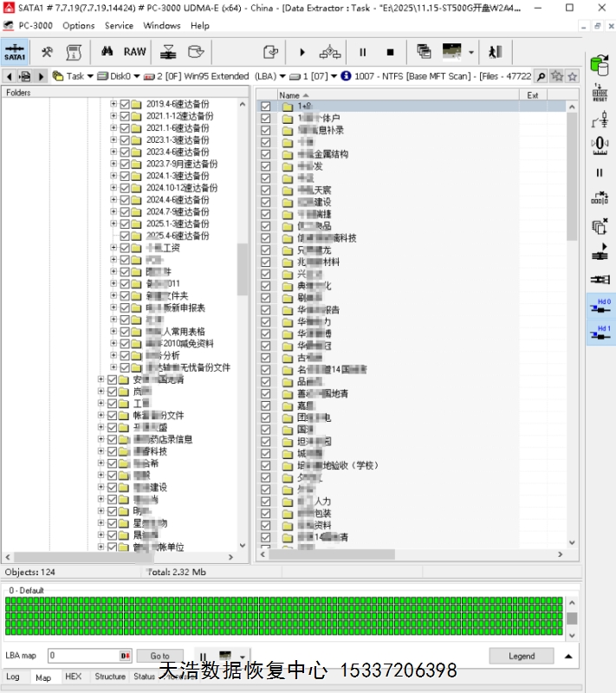Viewport: 616px width, 693px height.
Task: Open the RAW recovery tool
Action: (x=134, y=52)
